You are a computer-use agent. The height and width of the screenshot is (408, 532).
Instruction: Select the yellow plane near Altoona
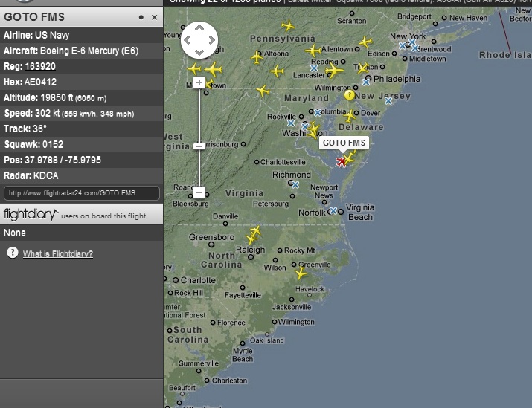257,57
